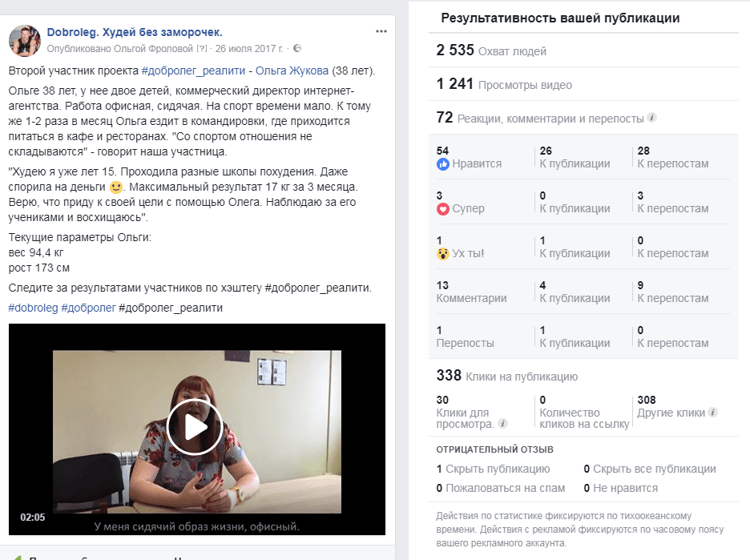Click info icon next to Клики для просмотра
This screenshot has width=750, height=560.
502,423
